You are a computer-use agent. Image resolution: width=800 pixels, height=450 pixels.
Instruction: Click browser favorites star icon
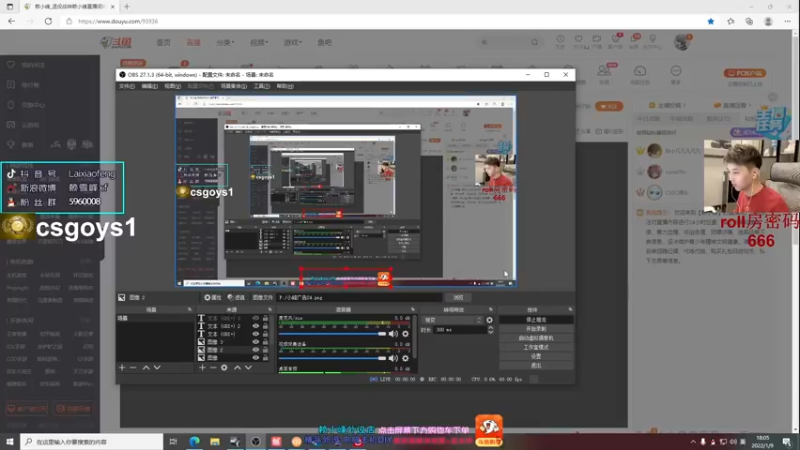[711, 21]
